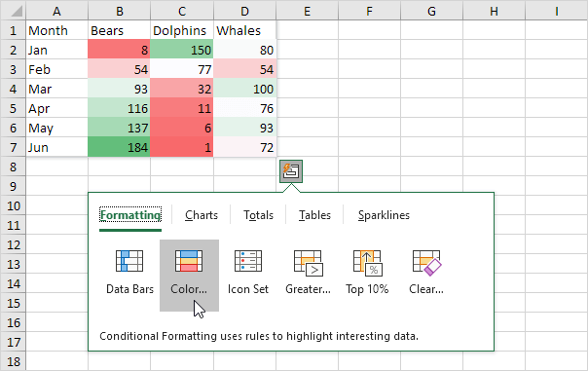The height and width of the screenshot is (371, 588).
Task: Select column E header
Action: coord(307,11)
